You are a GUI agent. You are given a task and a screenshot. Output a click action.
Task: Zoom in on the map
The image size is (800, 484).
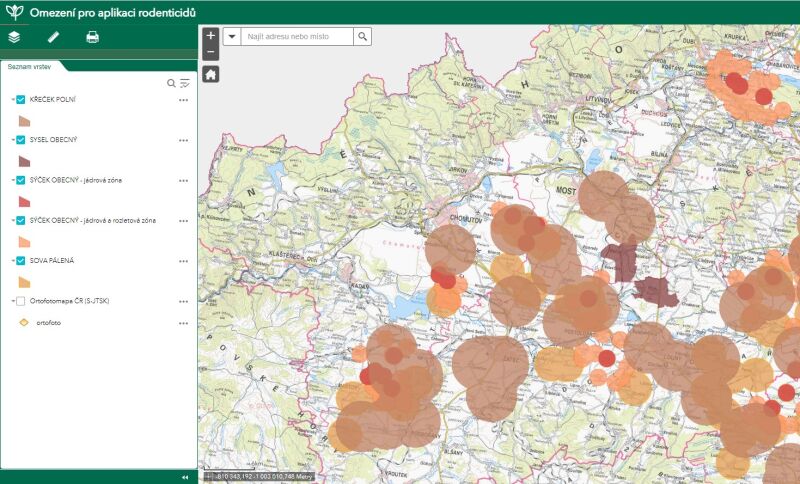(210, 35)
